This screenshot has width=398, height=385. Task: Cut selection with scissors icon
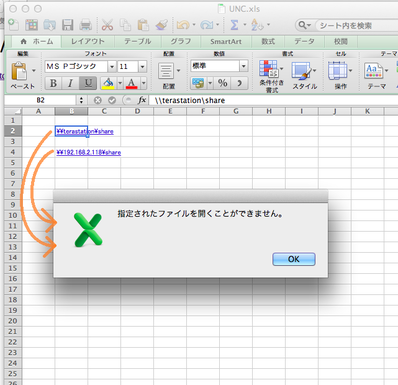[x=107, y=25]
